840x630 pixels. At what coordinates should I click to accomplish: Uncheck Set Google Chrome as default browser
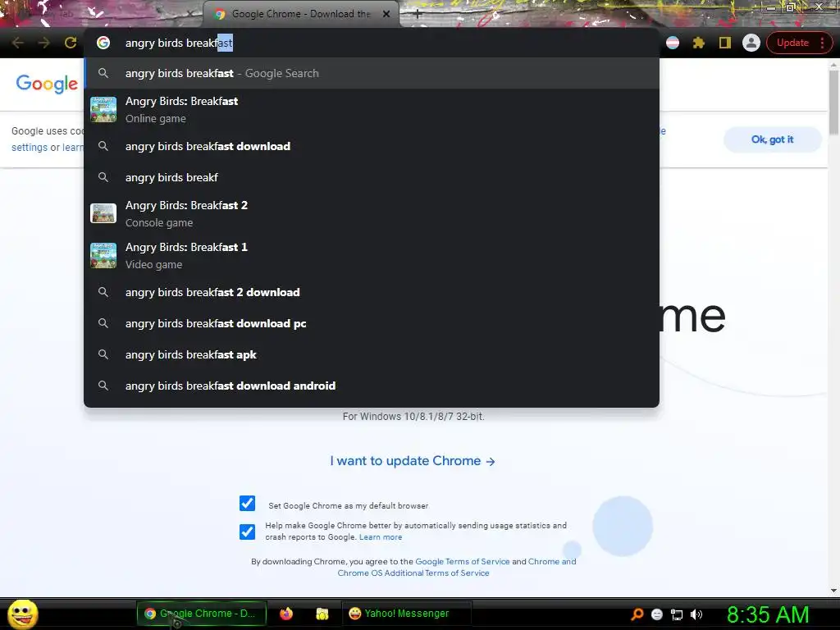[x=247, y=504]
